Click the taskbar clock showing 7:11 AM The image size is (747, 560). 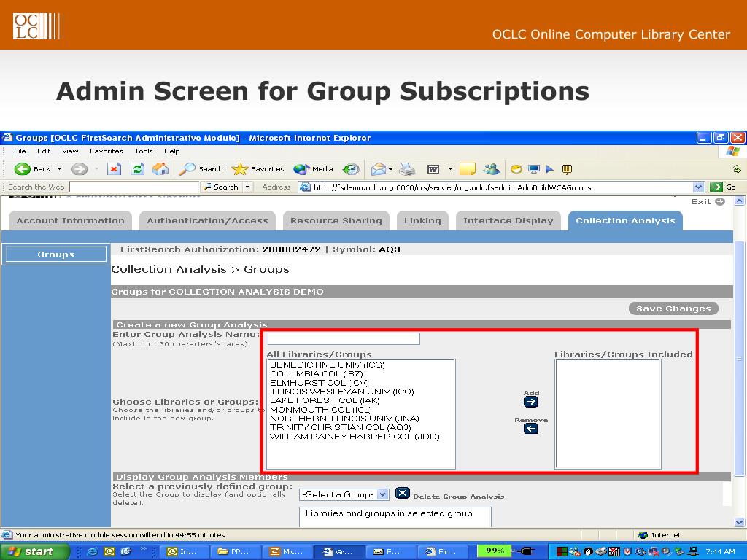pyautogui.click(x=721, y=551)
